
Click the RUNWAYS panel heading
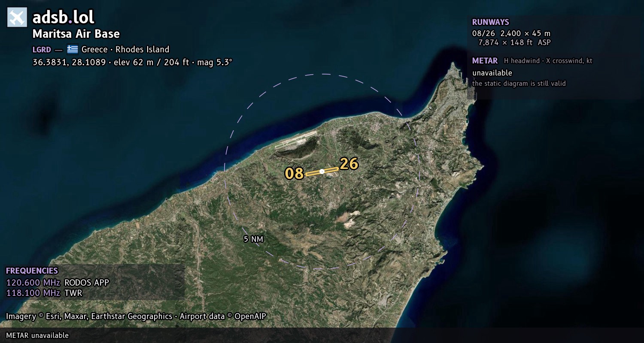490,22
